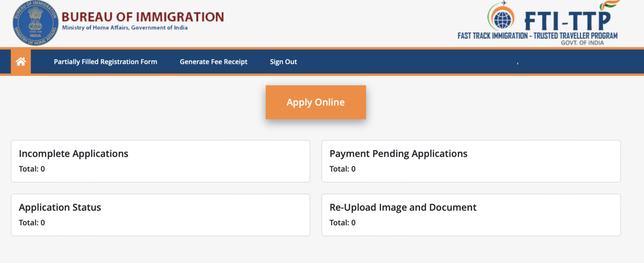Open the Payment Pending Applications card
The width and height of the screenshot is (644, 263).
pos(471,161)
